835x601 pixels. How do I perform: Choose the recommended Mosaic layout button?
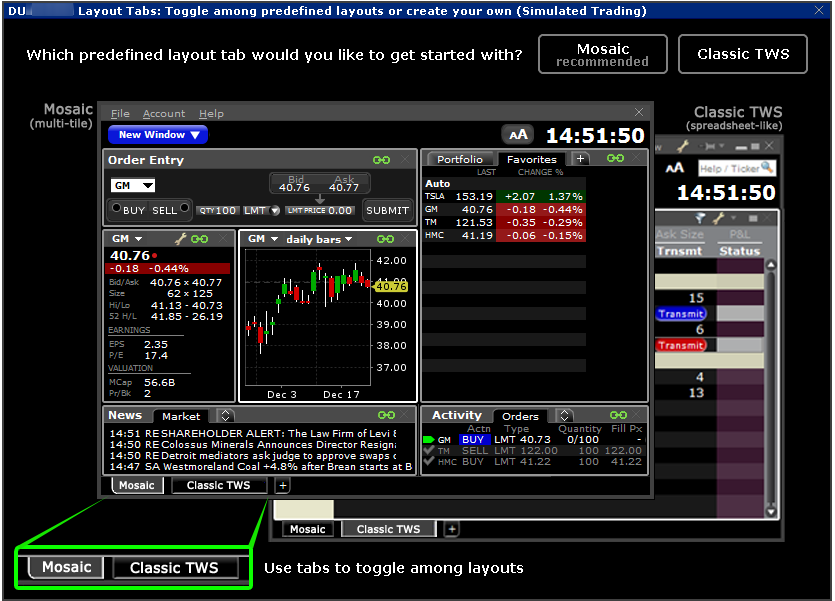click(603, 54)
